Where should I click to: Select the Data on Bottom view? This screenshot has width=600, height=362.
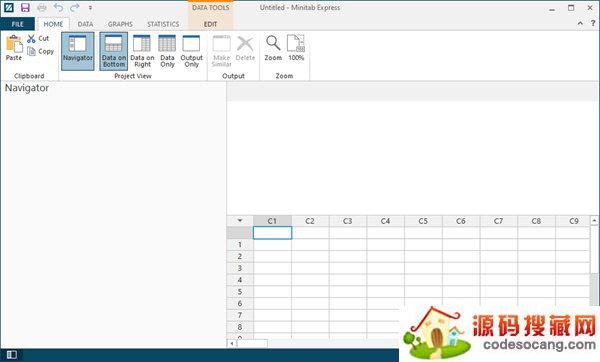114,51
